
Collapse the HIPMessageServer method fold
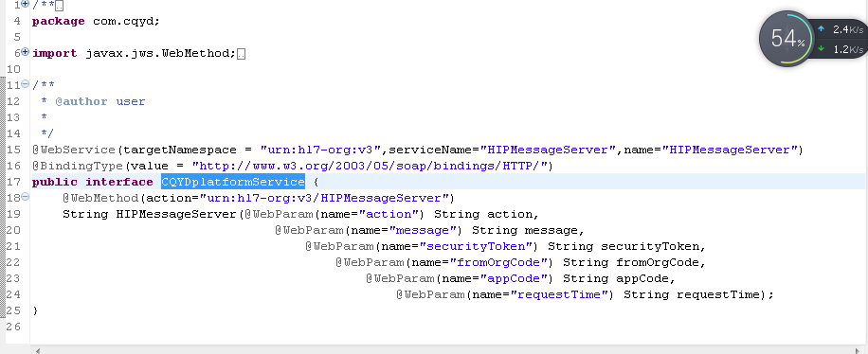click(x=25, y=198)
